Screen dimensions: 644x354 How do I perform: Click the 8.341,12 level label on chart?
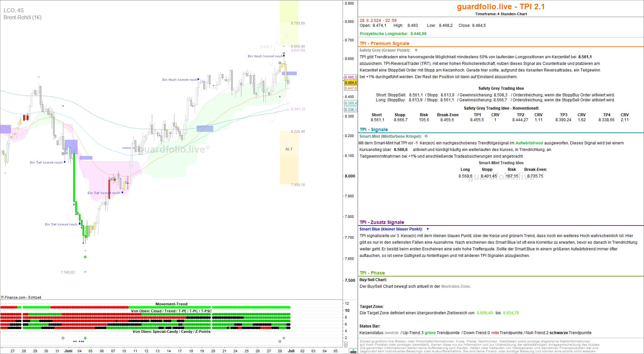pyautogui.click(x=298, y=109)
